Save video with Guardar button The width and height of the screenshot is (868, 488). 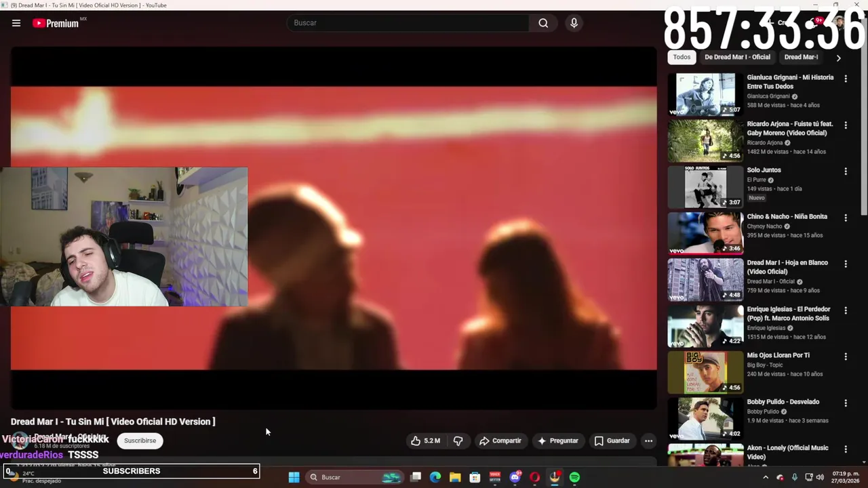coord(612,441)
